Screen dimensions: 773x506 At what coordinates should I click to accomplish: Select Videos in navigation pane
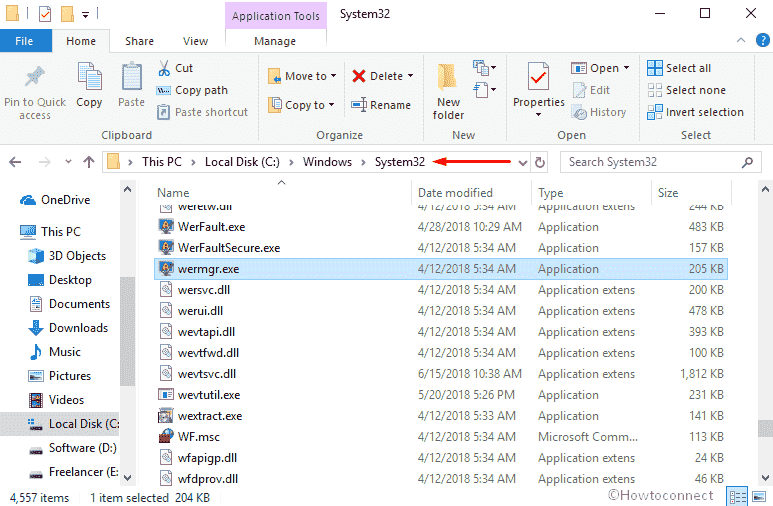56,400
